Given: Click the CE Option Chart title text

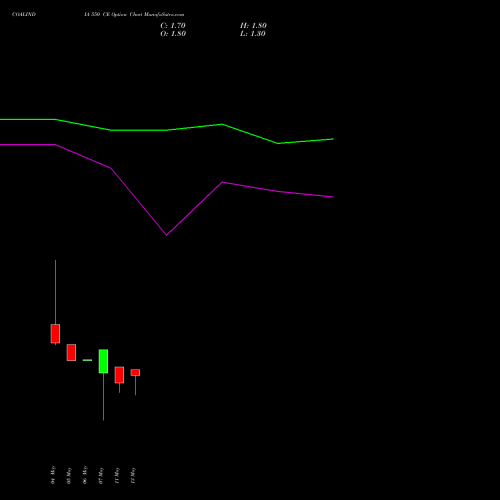Looking at the screenshot, I should pyautogui.click(x=134, y=14).
